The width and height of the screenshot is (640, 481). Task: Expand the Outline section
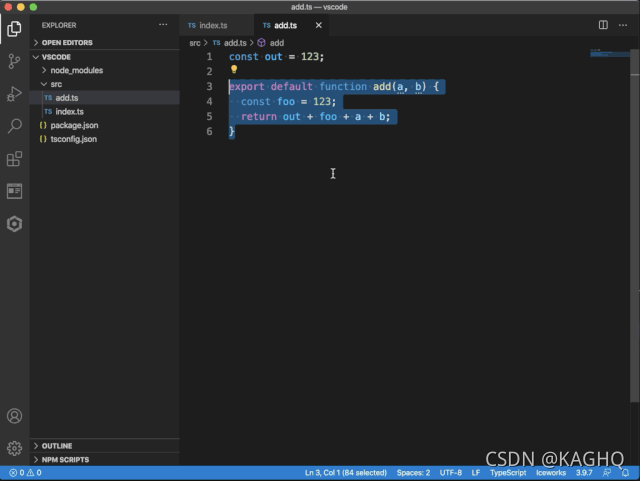(x=104, y=446)
